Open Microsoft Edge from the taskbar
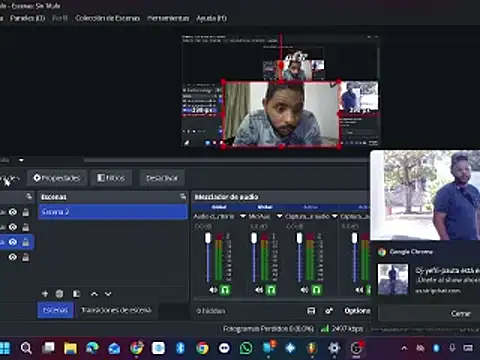The image size is (480, 360). click(x=92, y=348)
